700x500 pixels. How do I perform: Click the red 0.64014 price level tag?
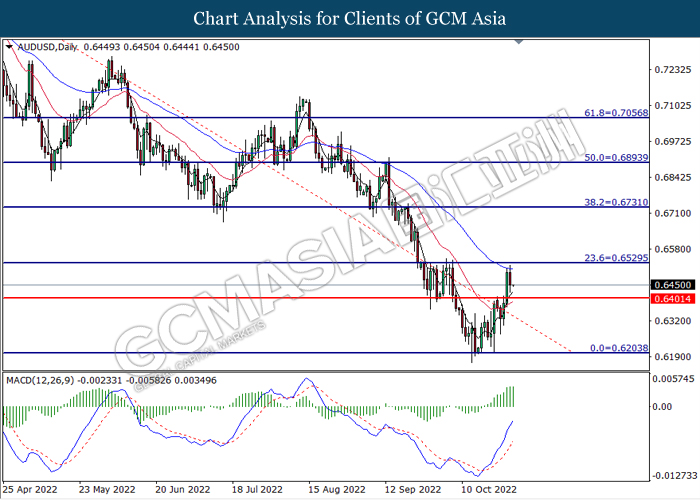pos(673,299)
